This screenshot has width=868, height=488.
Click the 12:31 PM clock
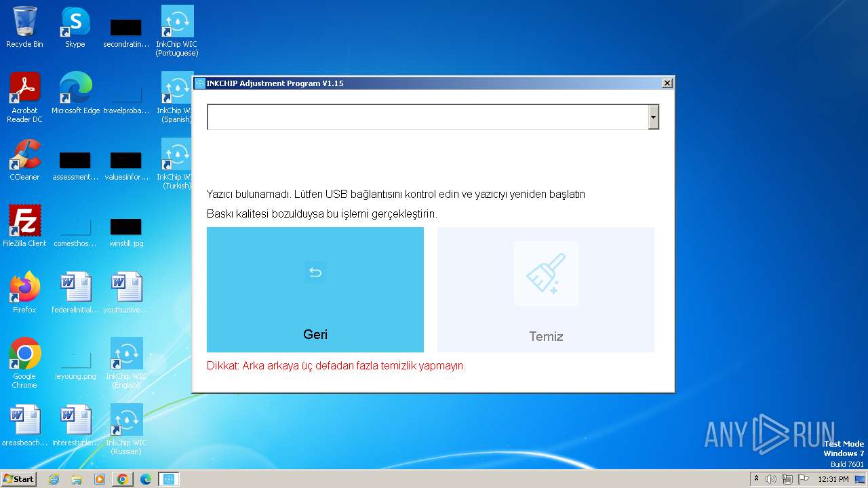pos(833,479)
